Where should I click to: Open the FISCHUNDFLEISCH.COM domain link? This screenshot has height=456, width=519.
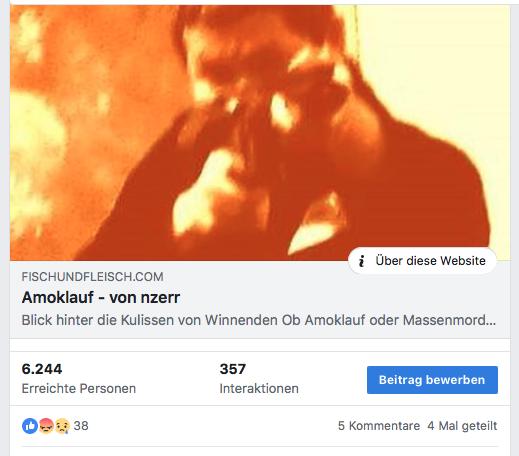pyautogui.click(x=92, y=277)
